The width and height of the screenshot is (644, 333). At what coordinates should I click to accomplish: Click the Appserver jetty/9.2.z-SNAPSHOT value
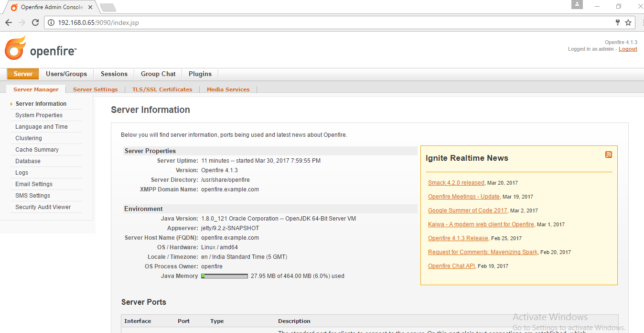point(230,228)
